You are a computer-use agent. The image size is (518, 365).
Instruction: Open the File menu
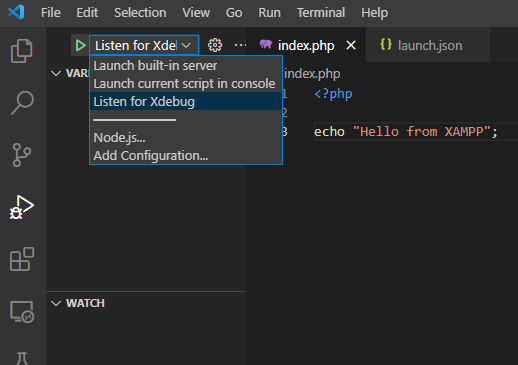[51, 13]
